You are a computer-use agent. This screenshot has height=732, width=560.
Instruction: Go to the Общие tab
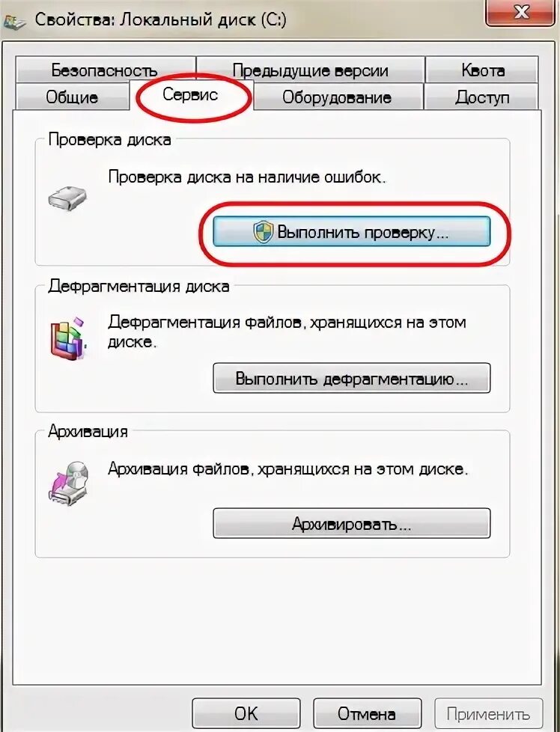point(72,97)
